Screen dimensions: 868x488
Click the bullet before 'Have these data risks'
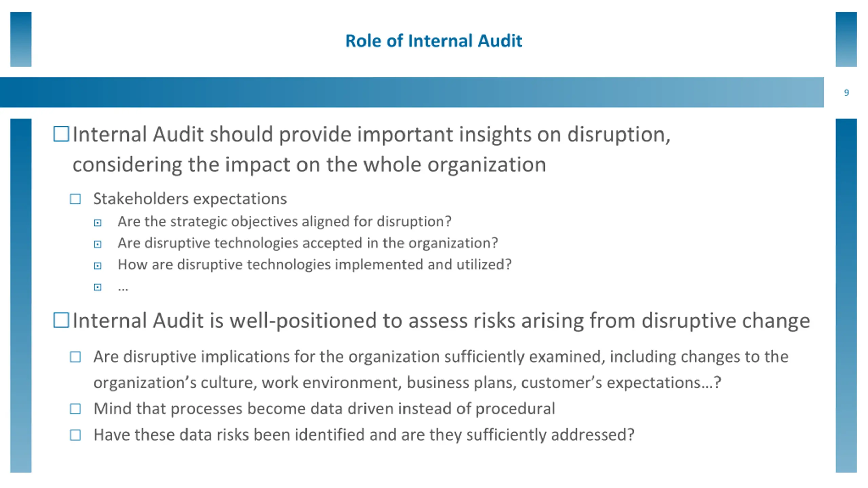coord(75,435)
